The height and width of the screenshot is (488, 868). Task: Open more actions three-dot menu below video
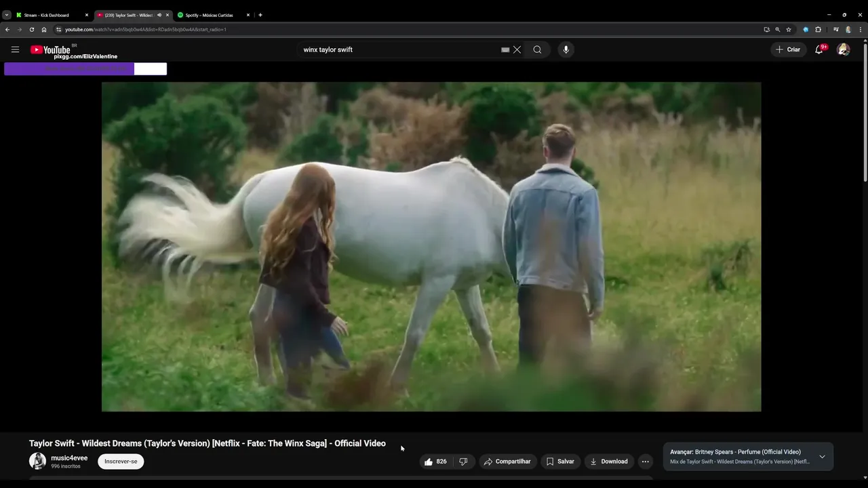coord(646,462)
